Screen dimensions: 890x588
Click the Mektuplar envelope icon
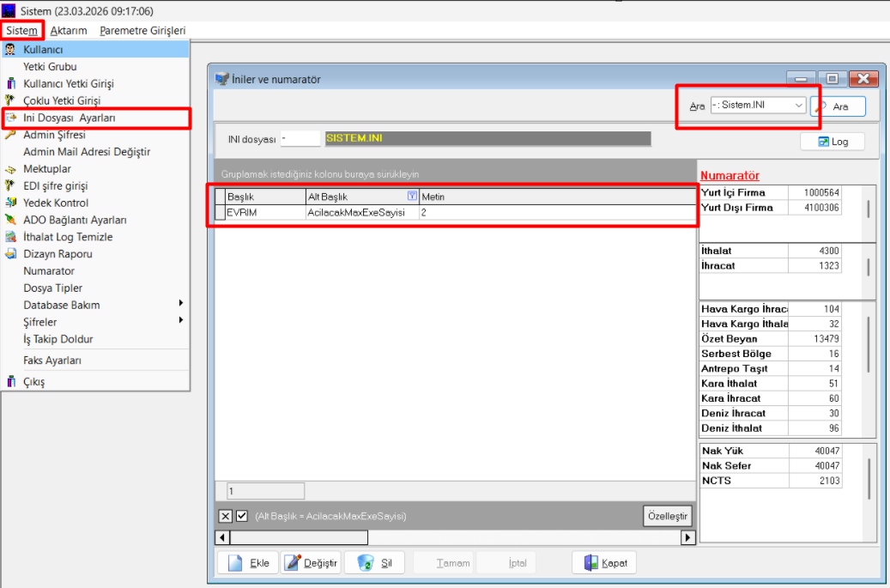(x=10, y=169)
